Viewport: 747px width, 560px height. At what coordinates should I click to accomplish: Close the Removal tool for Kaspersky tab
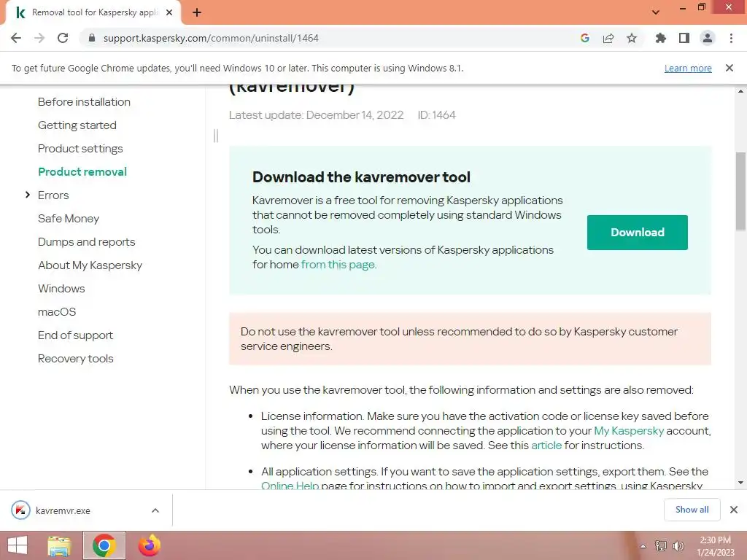tap(169, 12)
